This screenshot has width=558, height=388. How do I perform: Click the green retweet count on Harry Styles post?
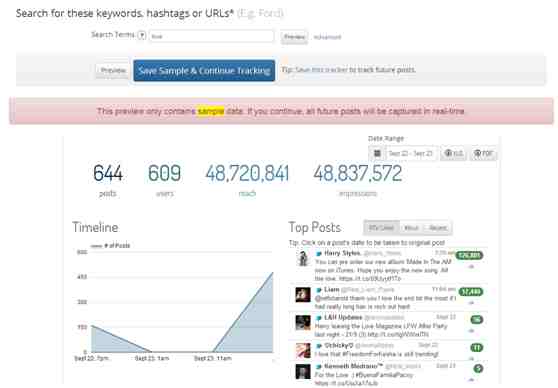click(x=469, y=255)
